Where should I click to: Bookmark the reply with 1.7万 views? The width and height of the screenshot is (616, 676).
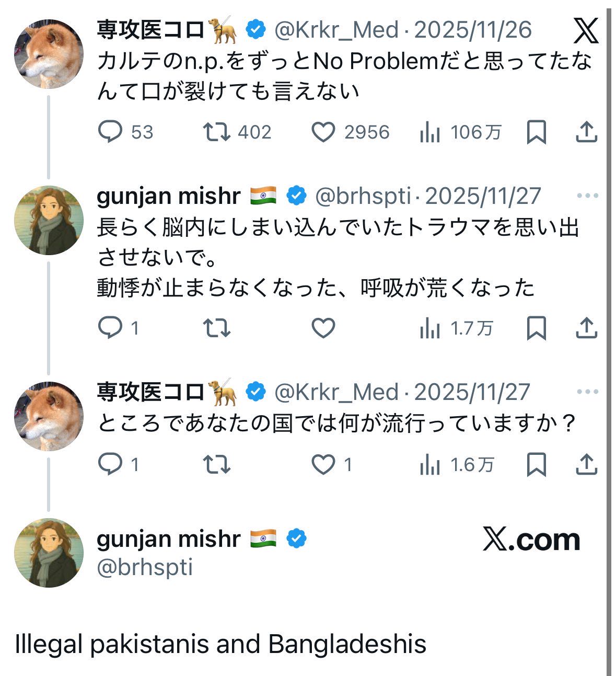tap(537, 328)
